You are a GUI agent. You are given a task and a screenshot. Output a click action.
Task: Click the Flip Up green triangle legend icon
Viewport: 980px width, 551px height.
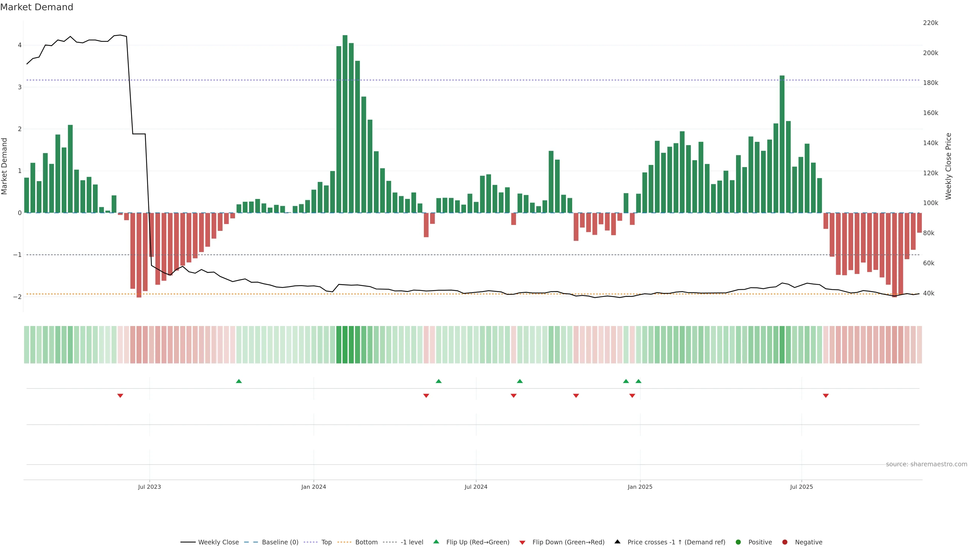point(436,542)
